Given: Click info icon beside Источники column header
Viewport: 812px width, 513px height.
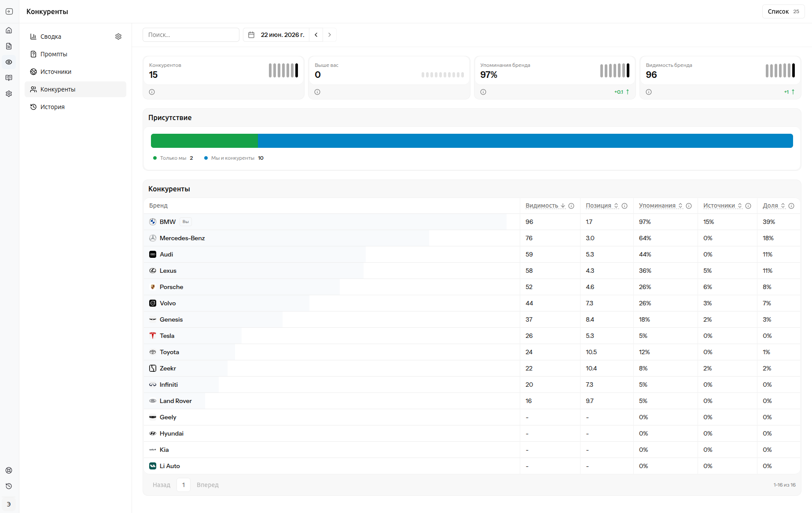Looking at the screenshot, I should tap(748, 206).
